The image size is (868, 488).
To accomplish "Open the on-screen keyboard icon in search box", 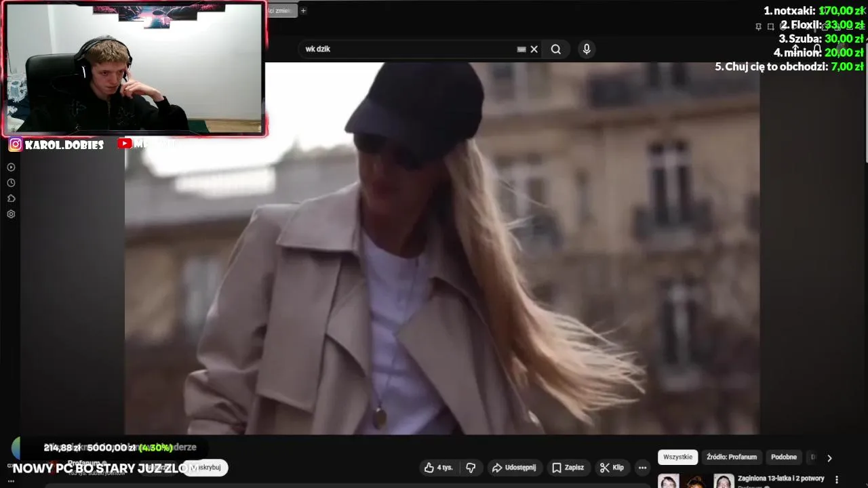I will (x=521, y=49).
